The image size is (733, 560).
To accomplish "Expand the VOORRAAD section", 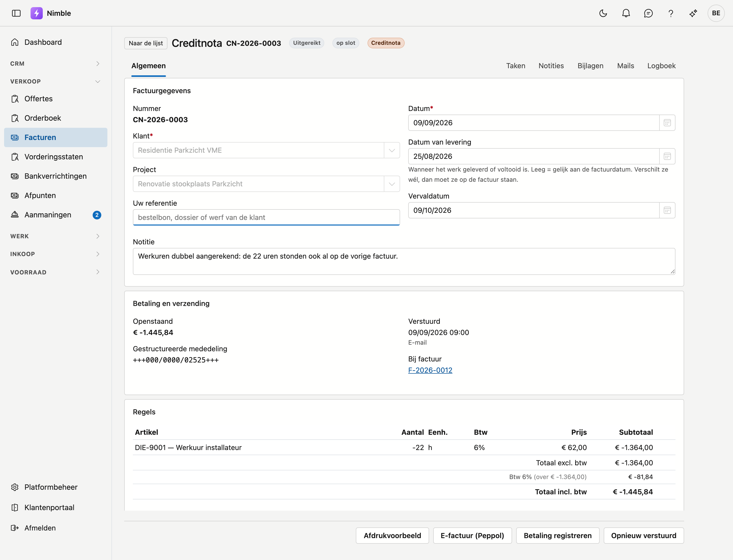I will pos(56,272).
